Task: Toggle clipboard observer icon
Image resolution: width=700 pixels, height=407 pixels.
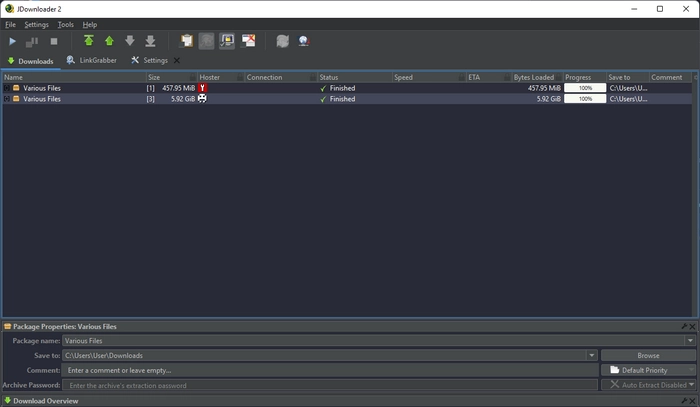Action: click(x=187, y=41)
